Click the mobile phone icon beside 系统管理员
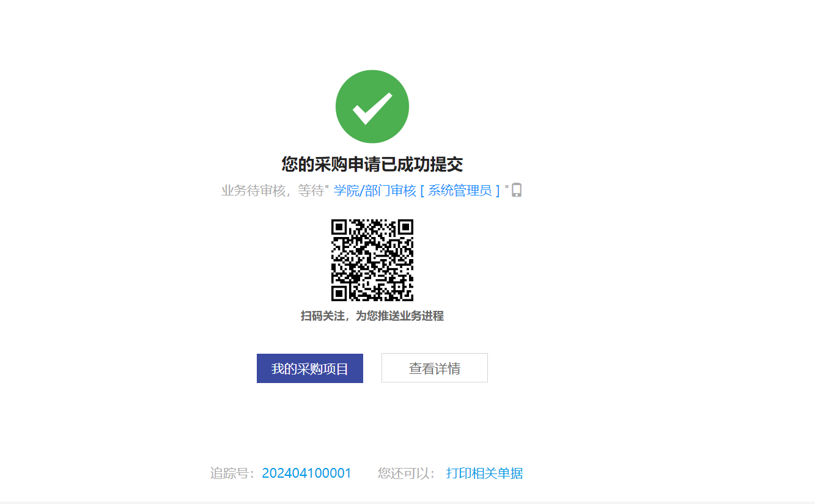Viewport: 815px width, 504px height. pyautogui.click(x=517, y=190)
